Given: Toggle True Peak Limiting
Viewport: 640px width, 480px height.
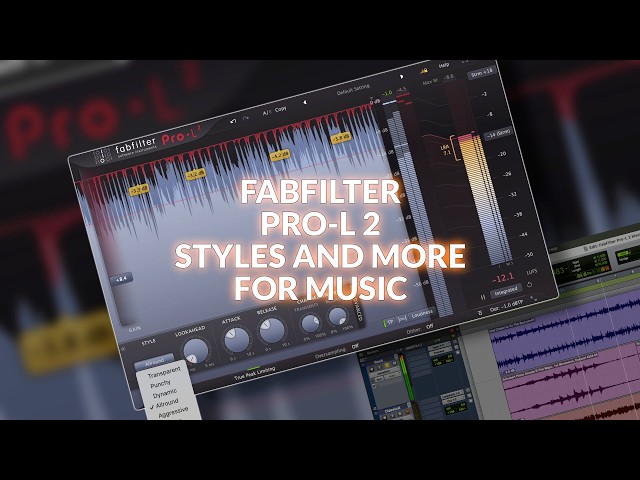Looking at the screenshot, I should [255, 374].
